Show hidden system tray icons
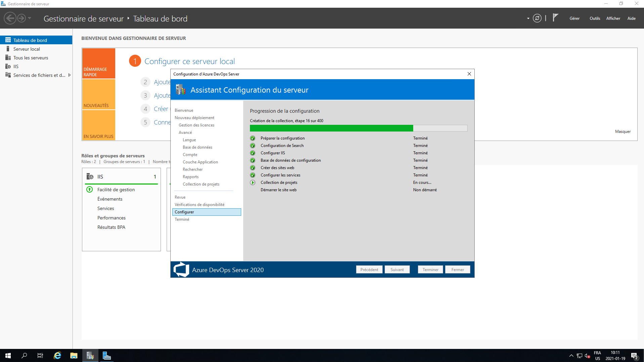This screenshot has height=362, width=644. tap(571, 356)
